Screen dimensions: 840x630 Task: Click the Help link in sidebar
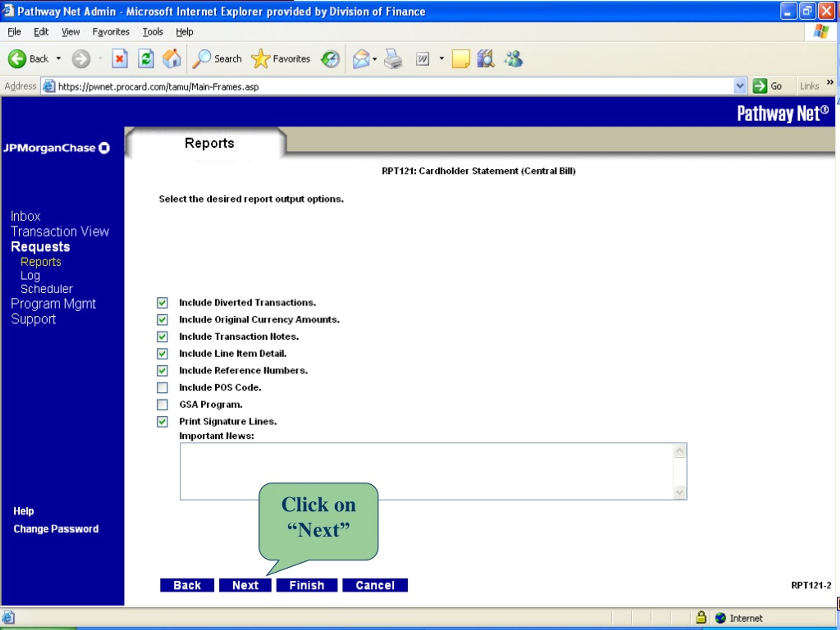point(24,511)
